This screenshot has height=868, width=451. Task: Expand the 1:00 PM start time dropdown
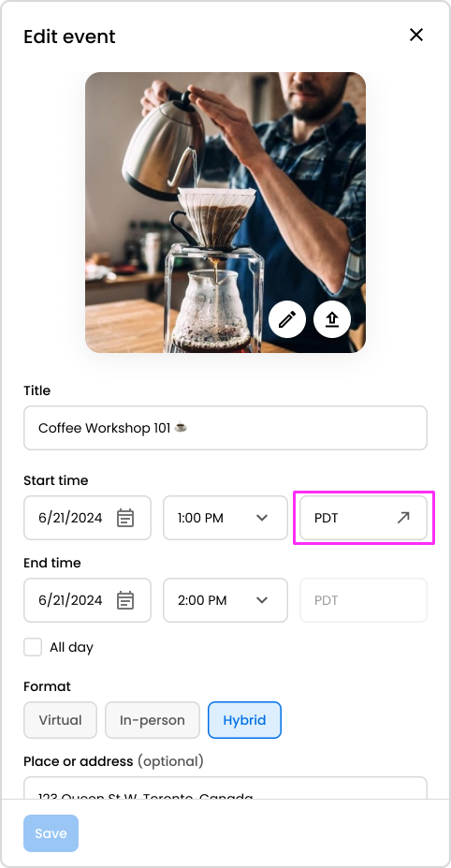(x=225, y=518)
